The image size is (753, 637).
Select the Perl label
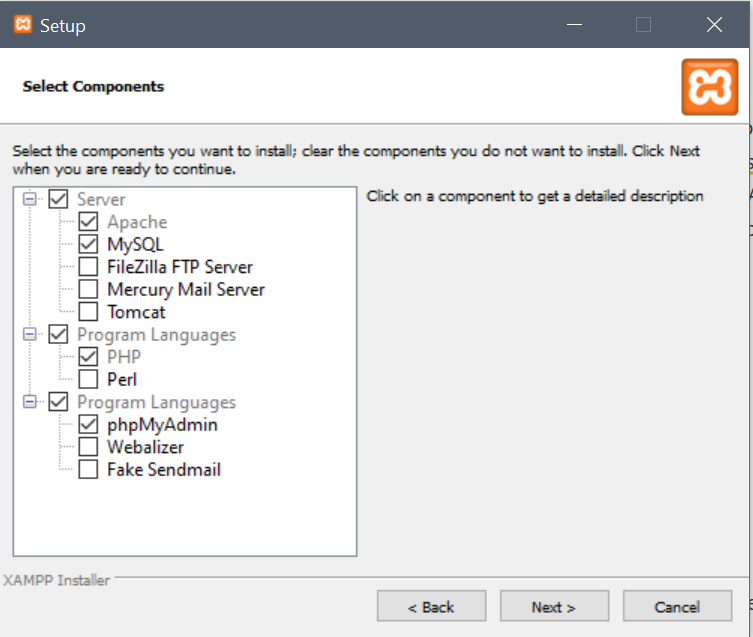click(x=122, y=380)
